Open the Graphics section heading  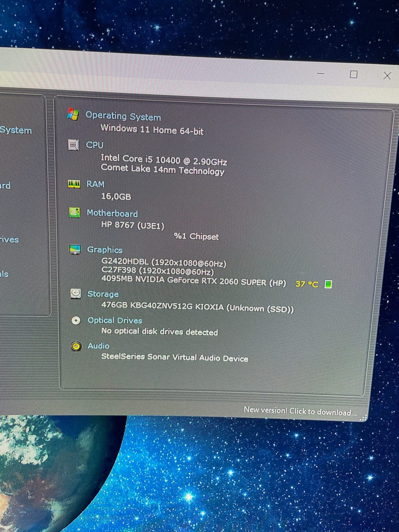point(105,249)
